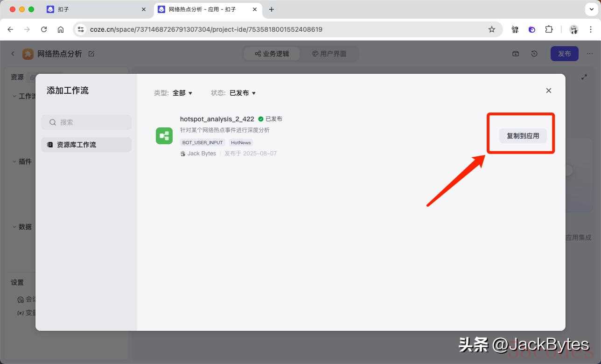
Task: Click the BOT_USER_INPUT tag
Action: click(x=203, y=142)
